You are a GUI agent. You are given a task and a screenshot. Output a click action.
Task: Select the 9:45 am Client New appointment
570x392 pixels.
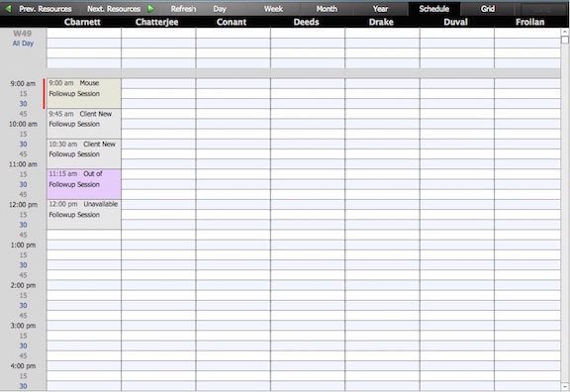coord(84,124)
